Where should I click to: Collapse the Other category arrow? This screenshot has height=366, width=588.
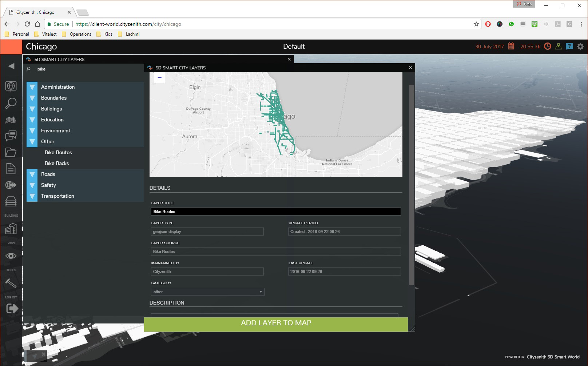click(32, 142)
